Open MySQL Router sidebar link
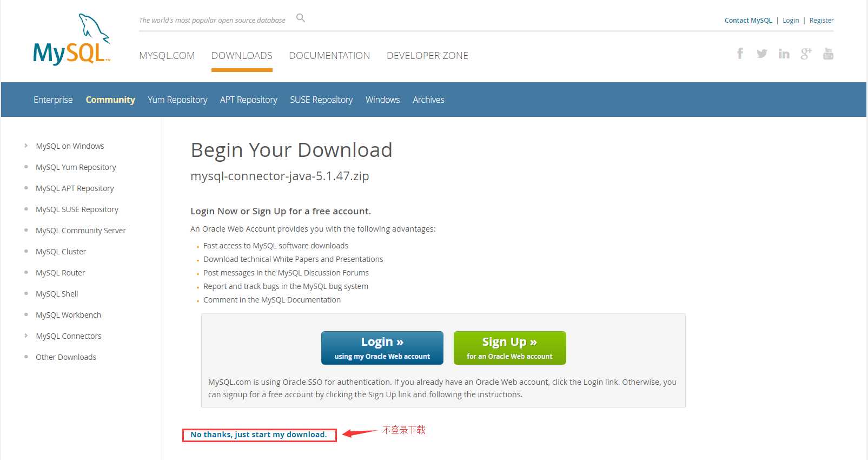 coord(60,273)
